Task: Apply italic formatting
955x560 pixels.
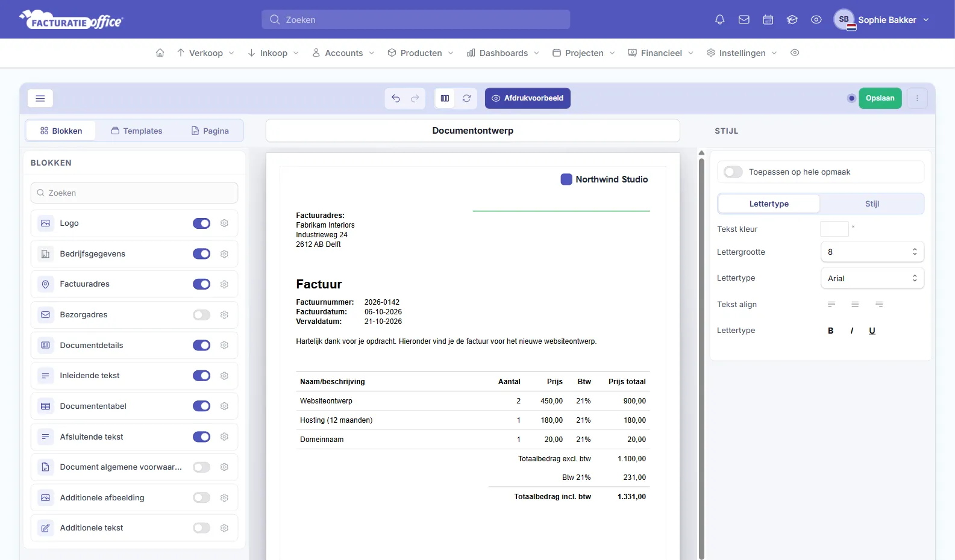Action: coord(852,331)
